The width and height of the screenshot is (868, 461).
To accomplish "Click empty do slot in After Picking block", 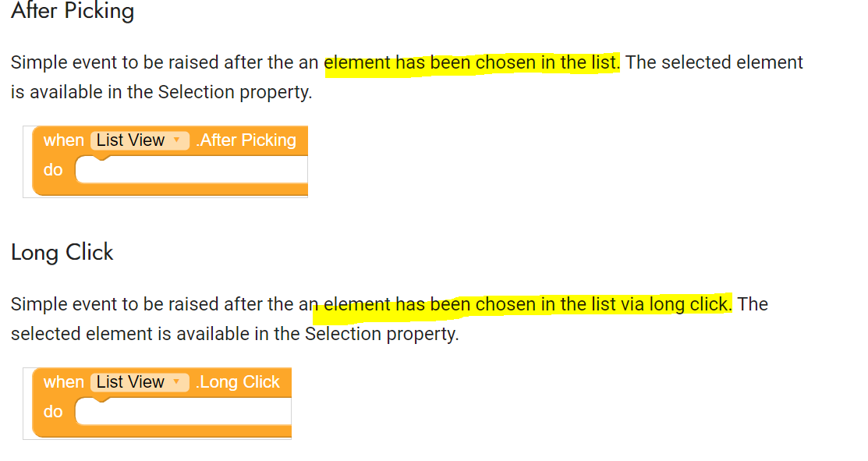I will pyautogui.click(x=192, y=169).
